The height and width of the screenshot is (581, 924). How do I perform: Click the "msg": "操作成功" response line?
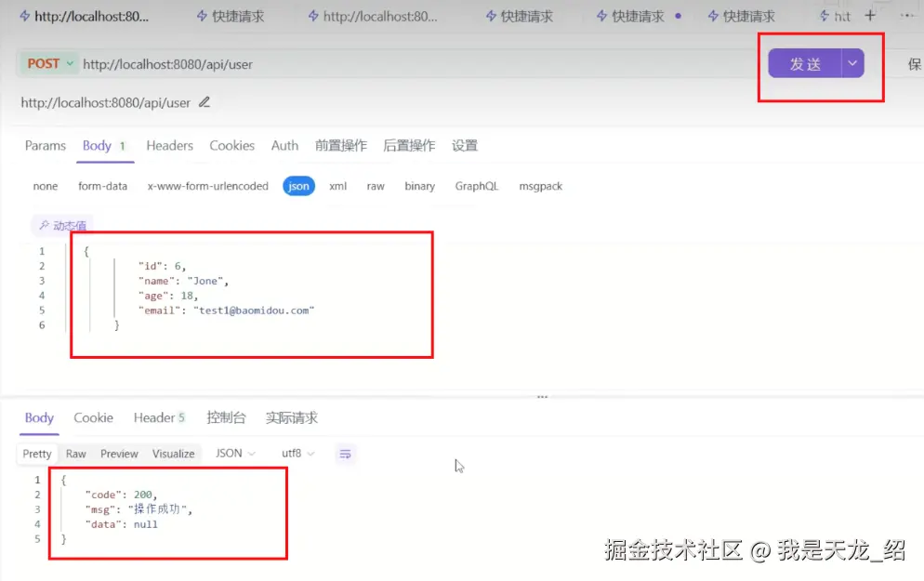(139, 509)
